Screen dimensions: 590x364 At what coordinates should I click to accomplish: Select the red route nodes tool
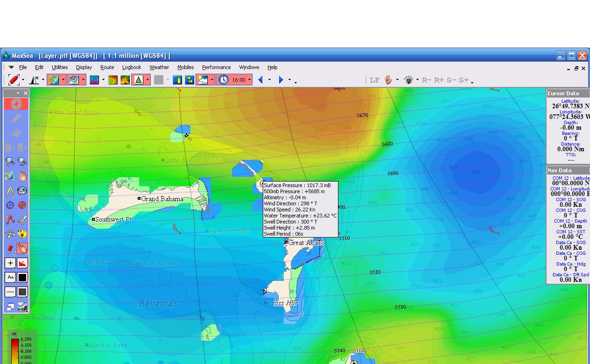click(10, 219)
